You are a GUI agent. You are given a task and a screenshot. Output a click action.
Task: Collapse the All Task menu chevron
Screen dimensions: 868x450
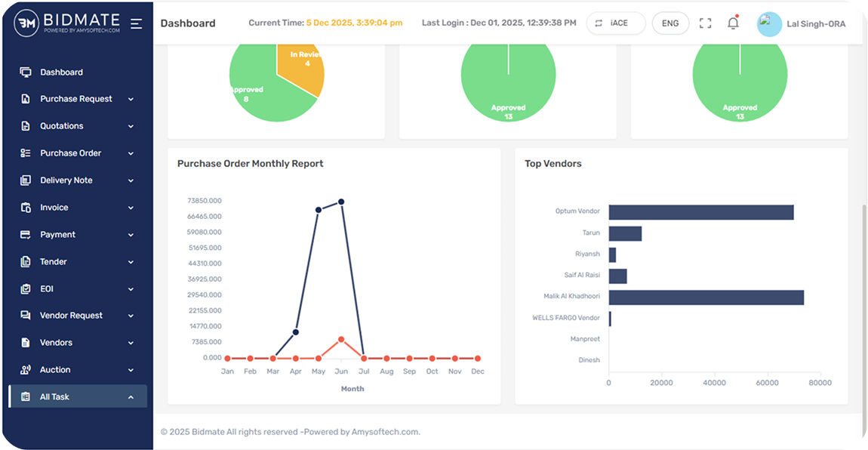[131, 397]
